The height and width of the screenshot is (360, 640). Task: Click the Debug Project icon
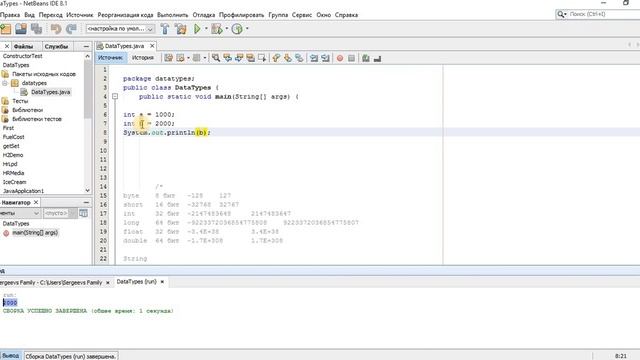point(217,29)
